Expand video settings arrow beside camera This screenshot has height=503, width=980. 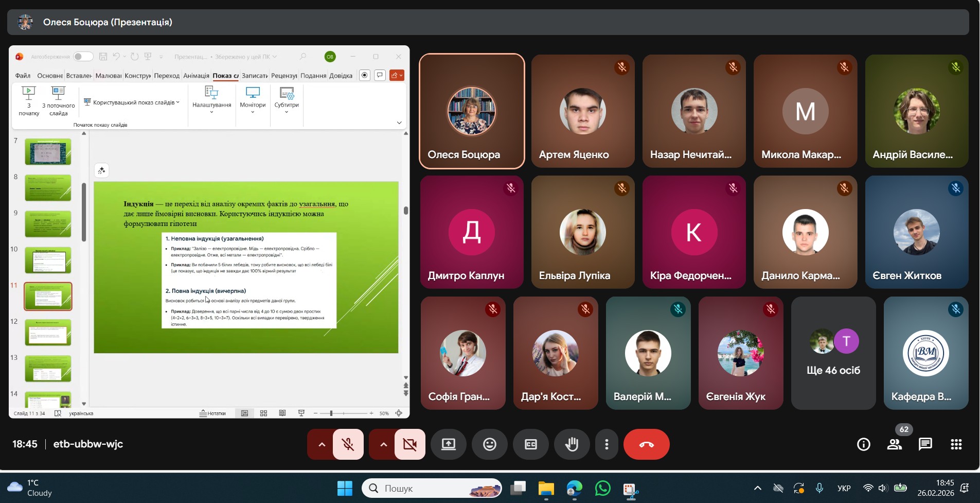click(383, 444)
